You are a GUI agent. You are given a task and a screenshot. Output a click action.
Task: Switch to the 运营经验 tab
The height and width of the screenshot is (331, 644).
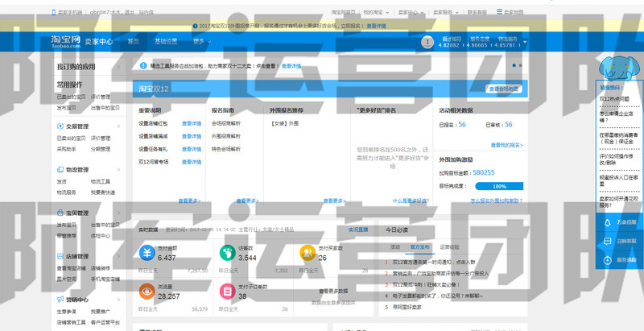[450, 247]
